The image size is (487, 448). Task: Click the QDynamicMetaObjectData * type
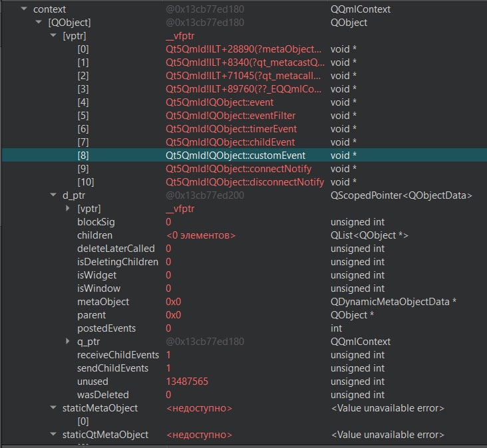point(393,302)
